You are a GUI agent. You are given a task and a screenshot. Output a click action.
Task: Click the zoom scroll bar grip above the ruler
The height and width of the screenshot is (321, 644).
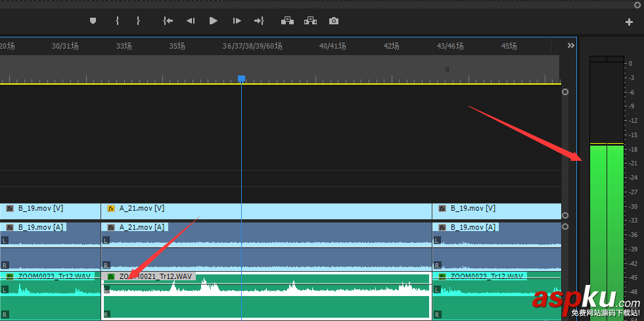tap(447, 70)
